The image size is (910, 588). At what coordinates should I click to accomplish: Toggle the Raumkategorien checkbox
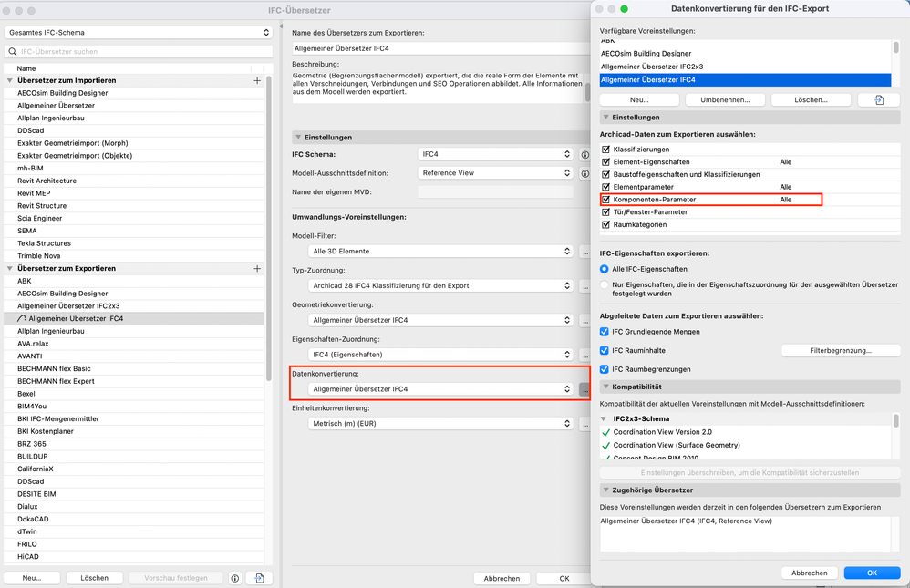pos(605,224)
